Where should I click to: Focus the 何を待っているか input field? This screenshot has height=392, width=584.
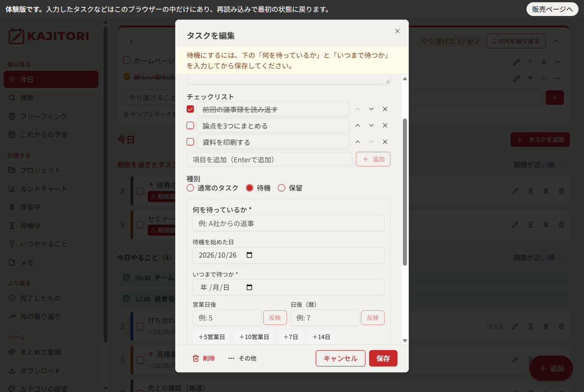click(x=288, y=223)
